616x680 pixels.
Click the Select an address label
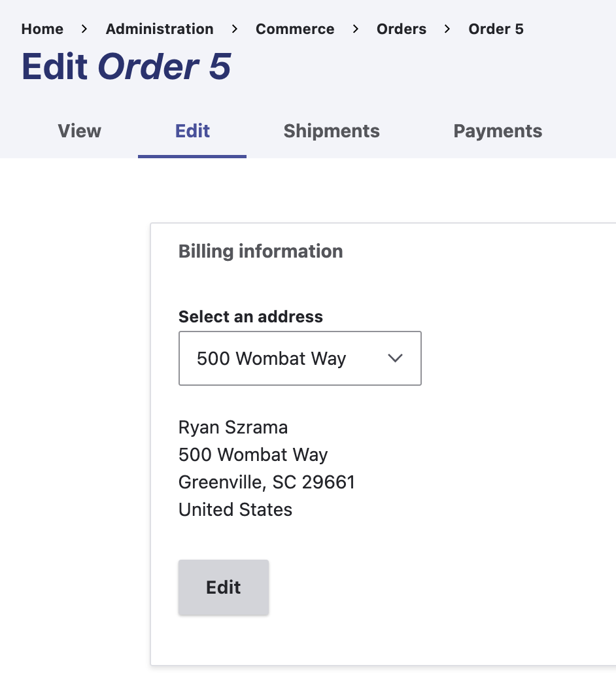[x=250, y=316]
